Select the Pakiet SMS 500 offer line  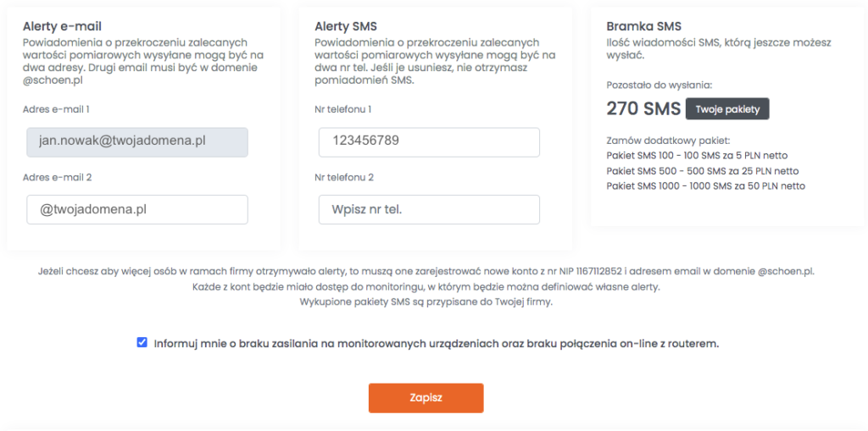(703, 171)
